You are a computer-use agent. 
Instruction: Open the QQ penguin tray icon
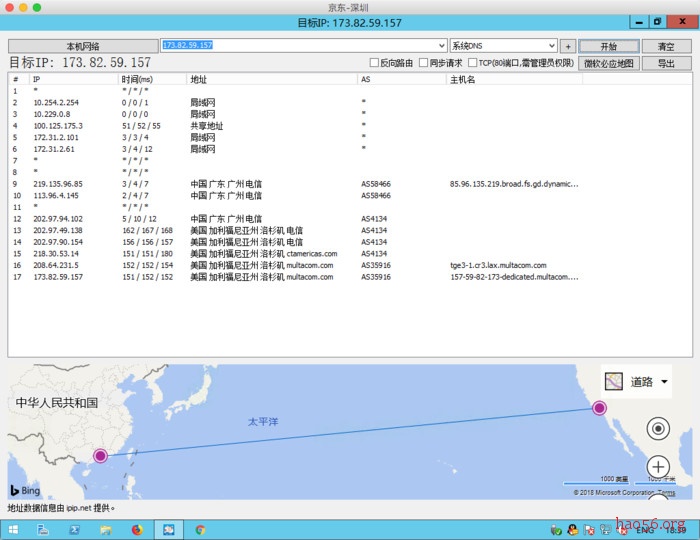(573, 530)
